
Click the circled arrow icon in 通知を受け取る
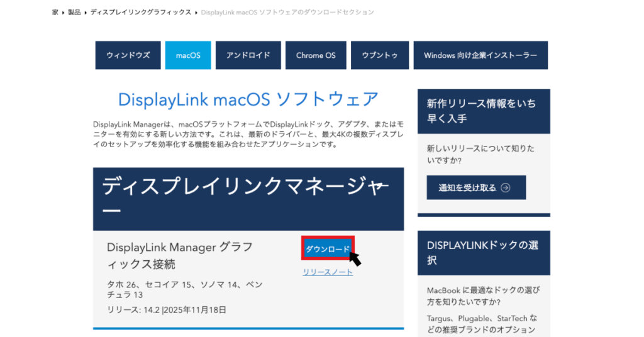coord(506,187)
